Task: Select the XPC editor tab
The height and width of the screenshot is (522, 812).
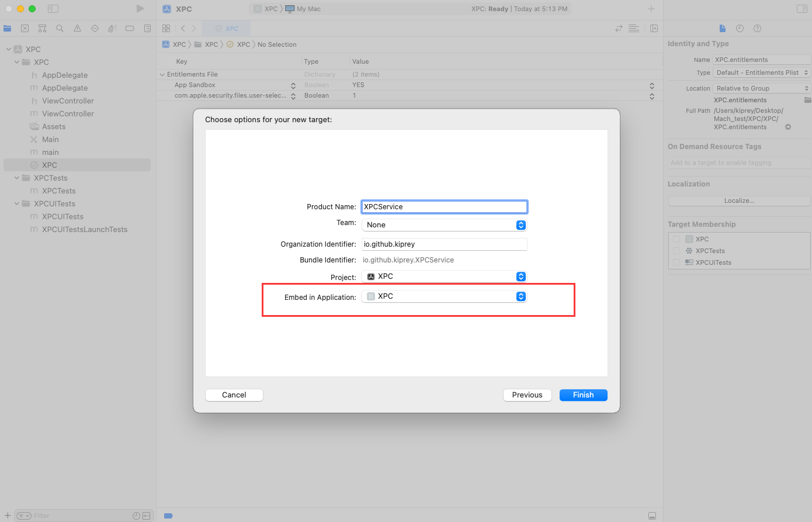Action: pos(227,28)
